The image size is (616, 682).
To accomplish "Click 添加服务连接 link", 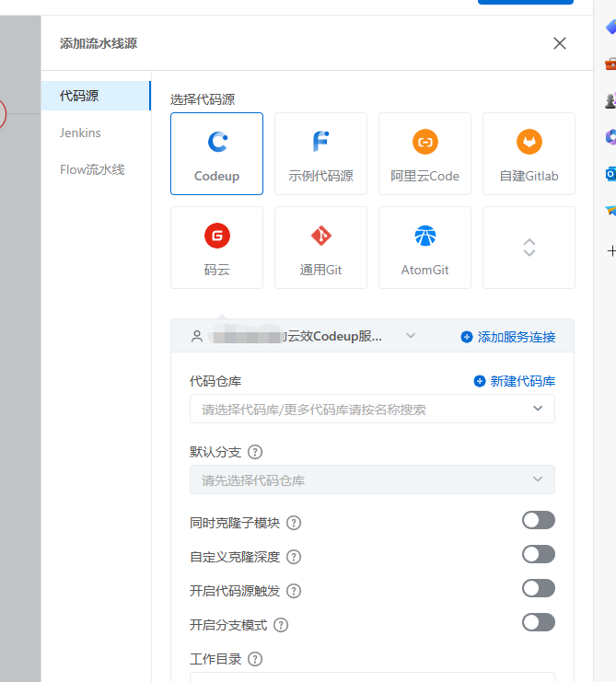I will (508, 337).
